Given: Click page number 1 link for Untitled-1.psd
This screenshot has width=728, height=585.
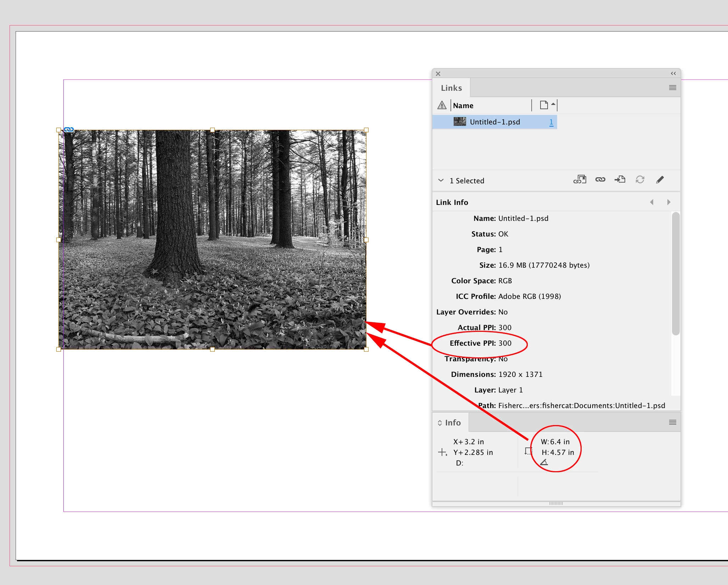Looking at the screenshot, I should pos(551,122).
